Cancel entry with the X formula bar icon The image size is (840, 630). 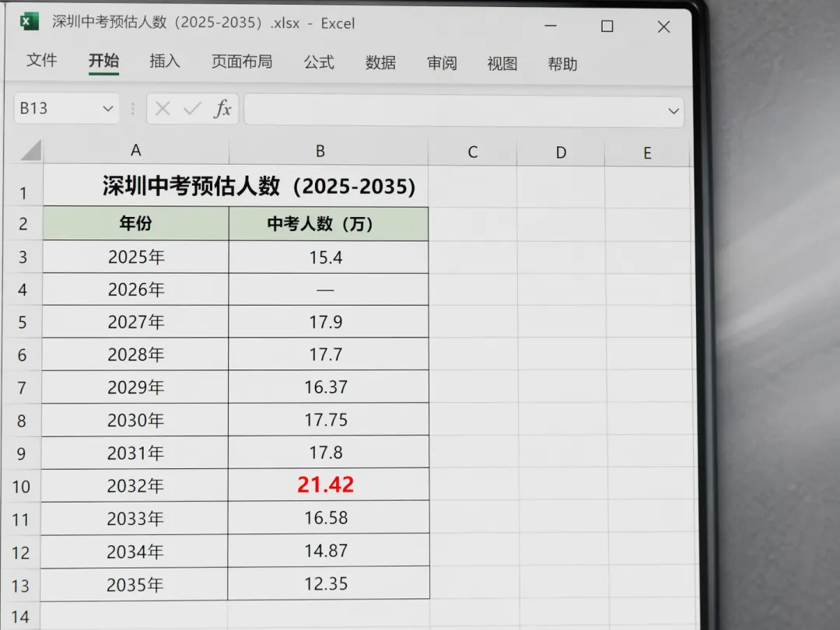click(163, 109)
